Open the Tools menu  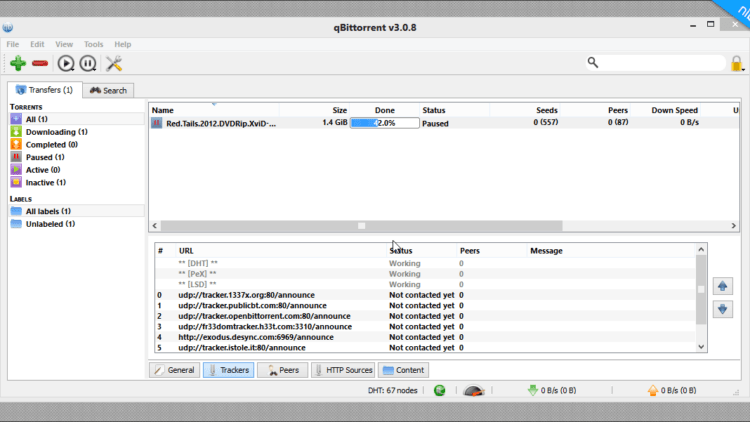93,44
